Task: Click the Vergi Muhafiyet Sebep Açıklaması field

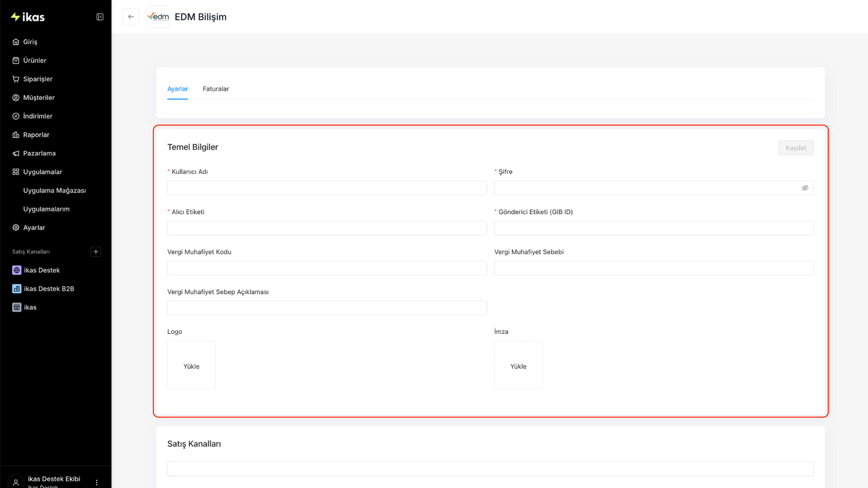Action: [x=327, y=308]
